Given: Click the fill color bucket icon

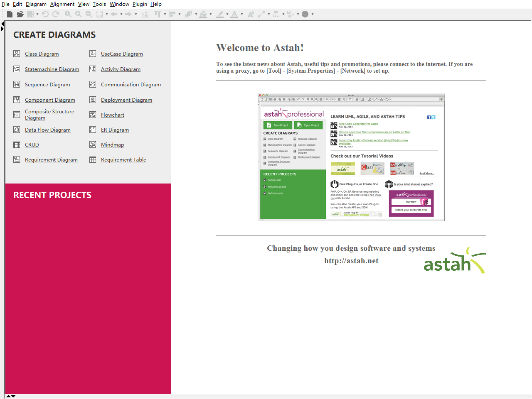Looking at the screenshot, I should click(203, 14).
